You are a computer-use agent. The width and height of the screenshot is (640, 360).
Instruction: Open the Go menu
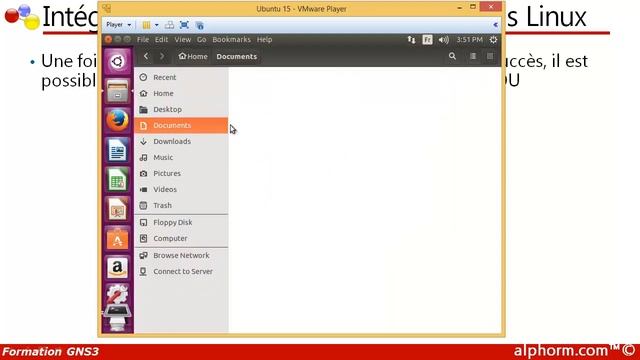(202, 40)
